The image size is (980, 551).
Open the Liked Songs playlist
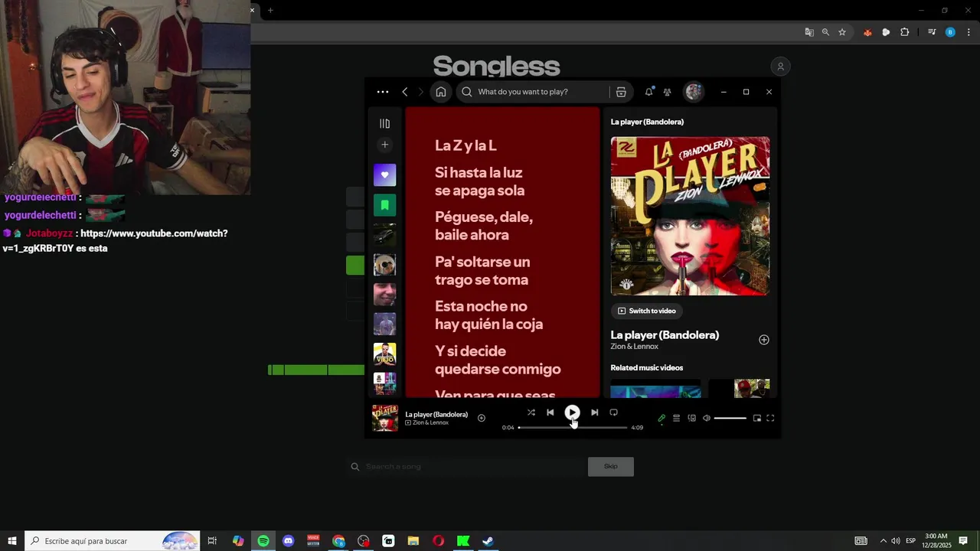pyautogui.click(x=384, y=174)
